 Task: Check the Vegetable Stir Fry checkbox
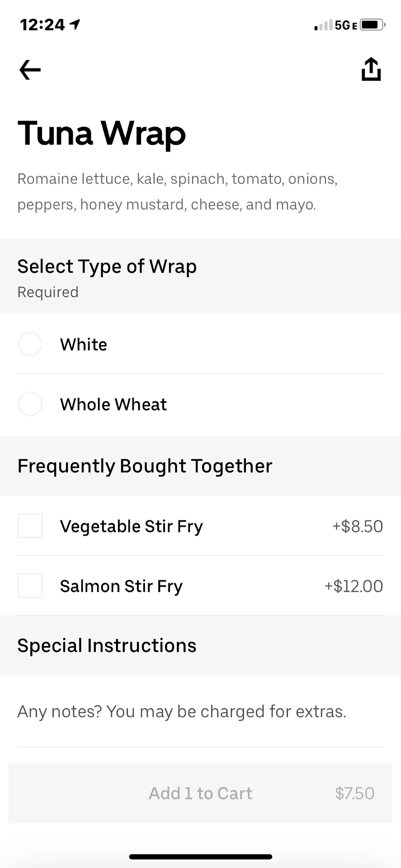point(30,526)
